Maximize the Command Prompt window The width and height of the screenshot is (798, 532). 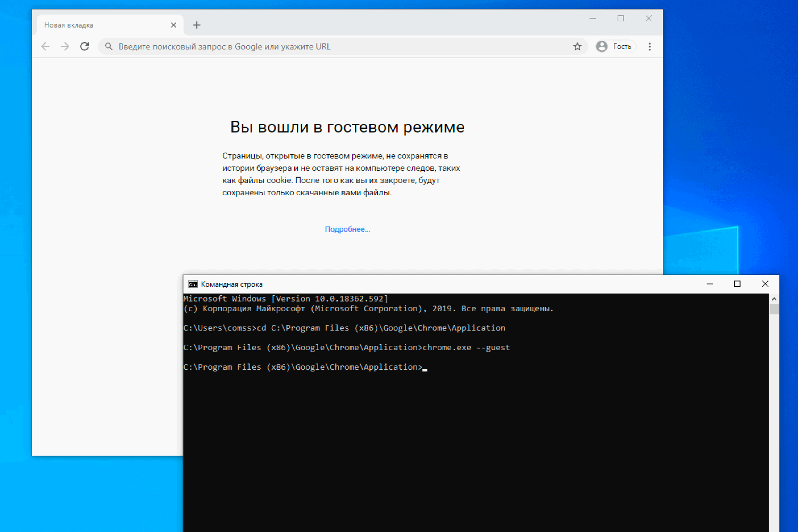point(737,284)
